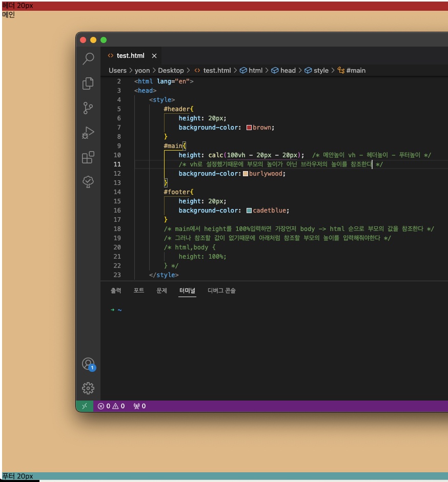Screen dimensions: 448x482
Task: Open the Run and Debug view
Action: [x=88, y=133]
